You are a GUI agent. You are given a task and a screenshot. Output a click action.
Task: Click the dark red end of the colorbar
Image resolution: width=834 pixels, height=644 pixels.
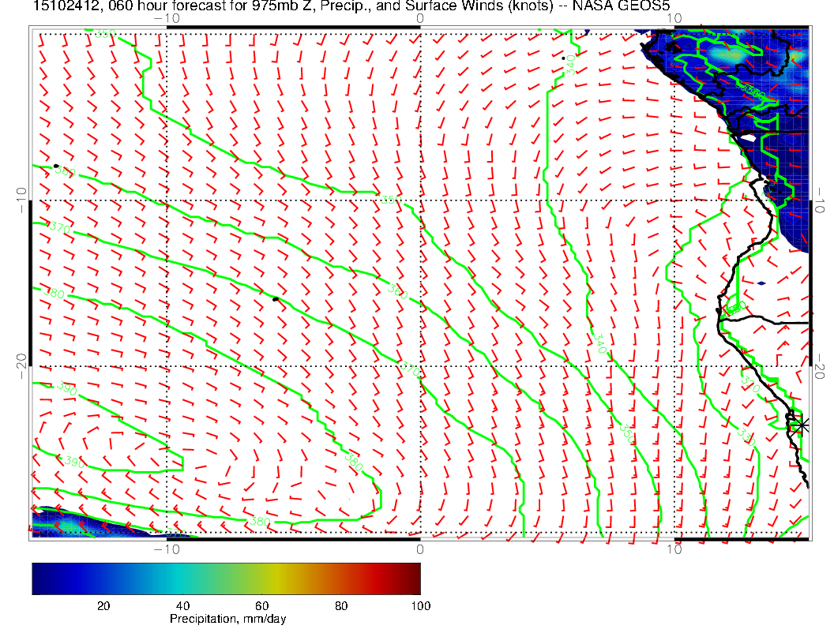(x=414, y=578)
